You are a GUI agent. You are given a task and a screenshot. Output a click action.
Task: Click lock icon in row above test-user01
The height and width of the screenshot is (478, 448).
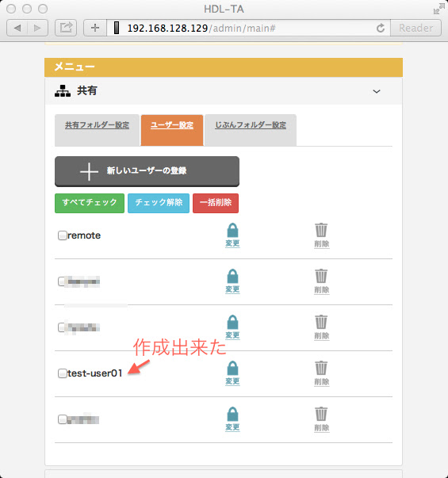232,322
